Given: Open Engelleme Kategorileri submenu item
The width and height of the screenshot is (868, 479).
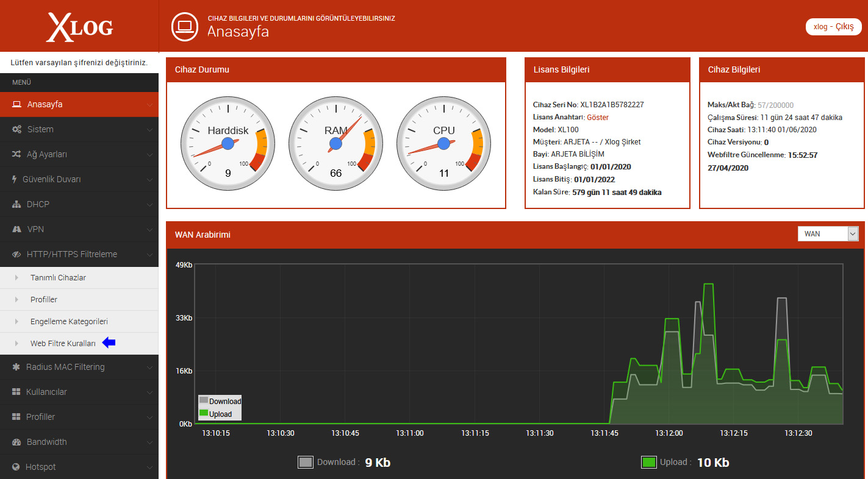Looking at the screenshot, I should [79, 321].
